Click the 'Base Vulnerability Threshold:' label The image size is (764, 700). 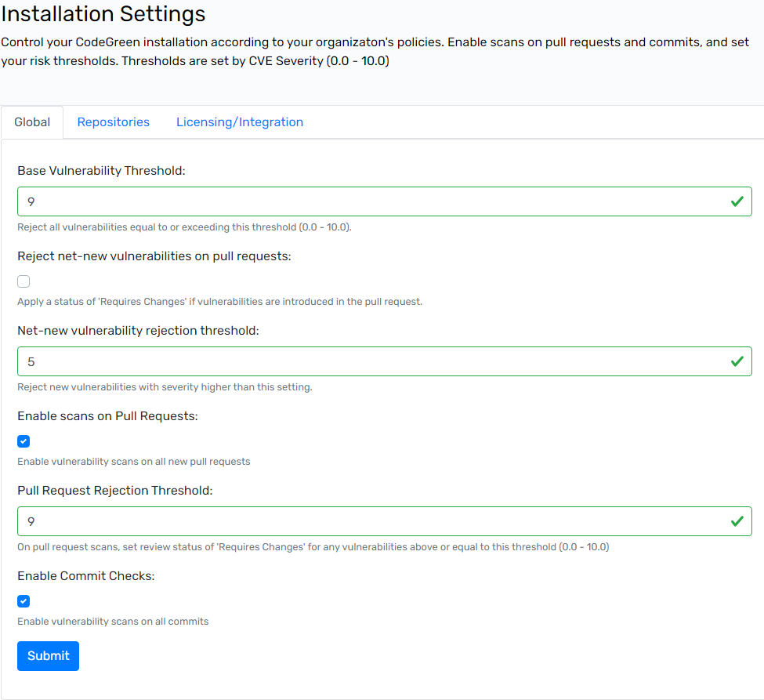101,171
